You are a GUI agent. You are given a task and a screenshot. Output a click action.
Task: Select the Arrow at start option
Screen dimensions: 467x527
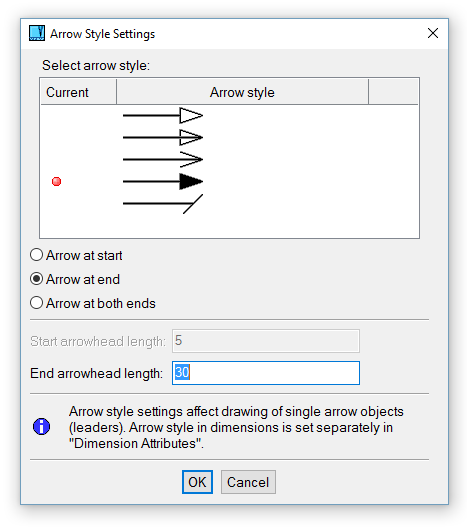pos(76,255)
